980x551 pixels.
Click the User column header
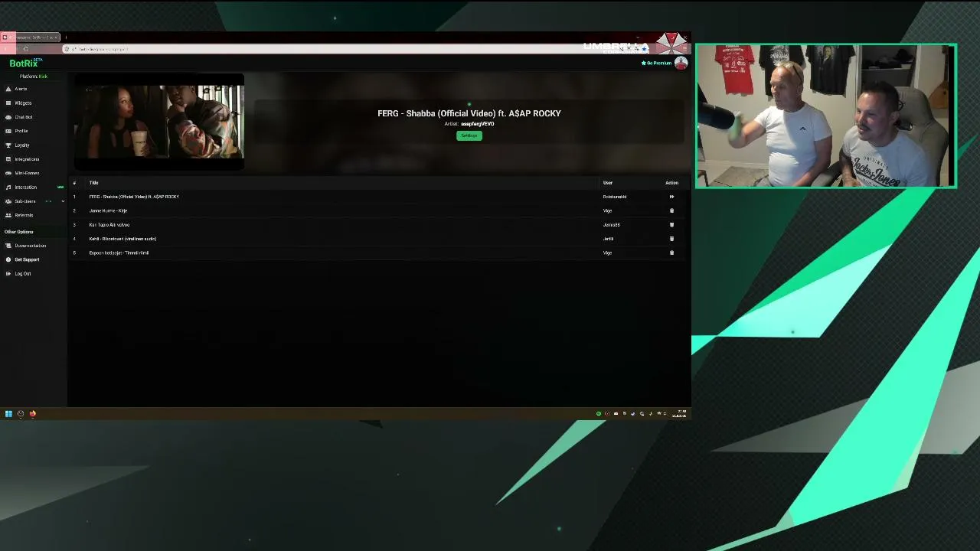(607, 183)
